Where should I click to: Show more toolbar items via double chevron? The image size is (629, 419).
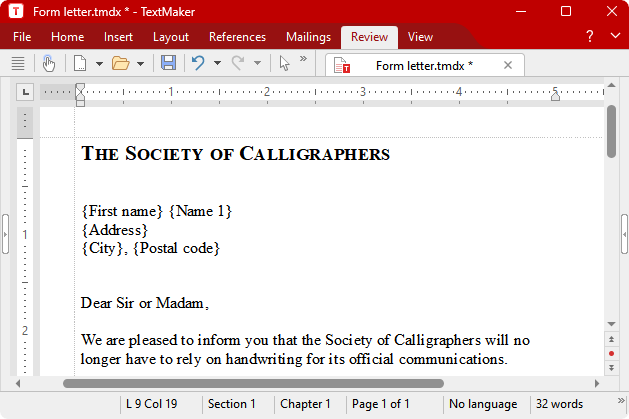point(303,59)
